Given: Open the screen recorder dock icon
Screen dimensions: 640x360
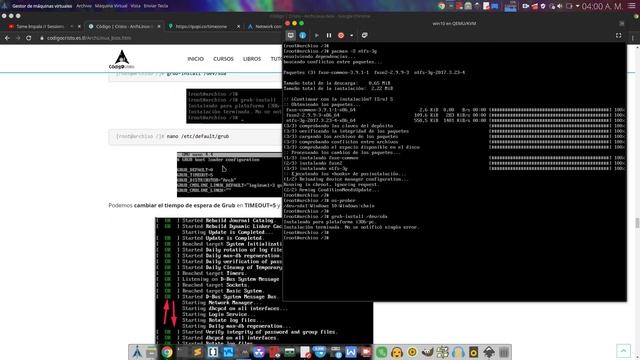Looking at the screenshot, I should 366,352.
